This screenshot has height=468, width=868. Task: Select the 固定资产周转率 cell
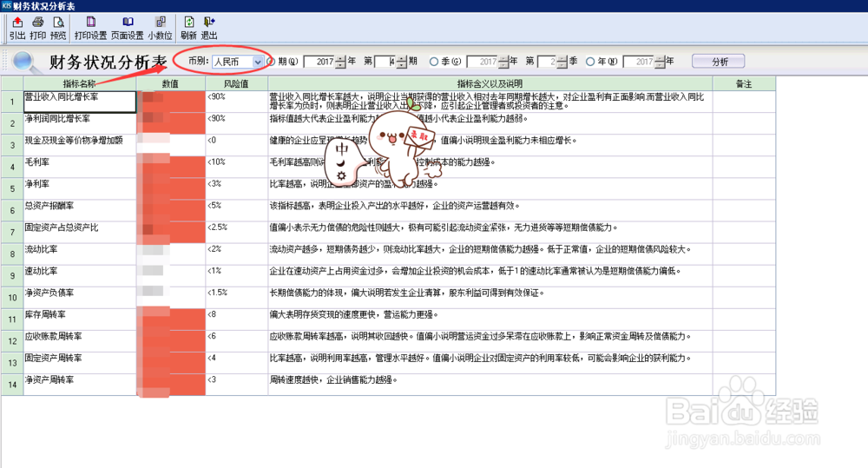[x=80, y=363]
